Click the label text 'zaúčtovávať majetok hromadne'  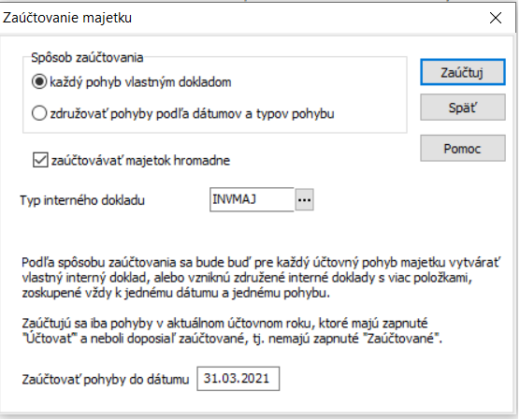[x=140, y=161]
